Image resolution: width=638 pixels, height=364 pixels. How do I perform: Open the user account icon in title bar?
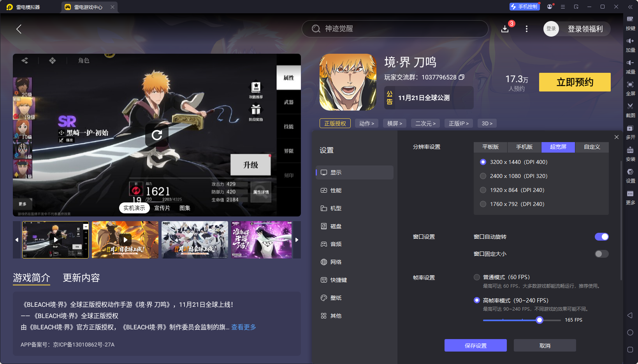tap(550, 7)
